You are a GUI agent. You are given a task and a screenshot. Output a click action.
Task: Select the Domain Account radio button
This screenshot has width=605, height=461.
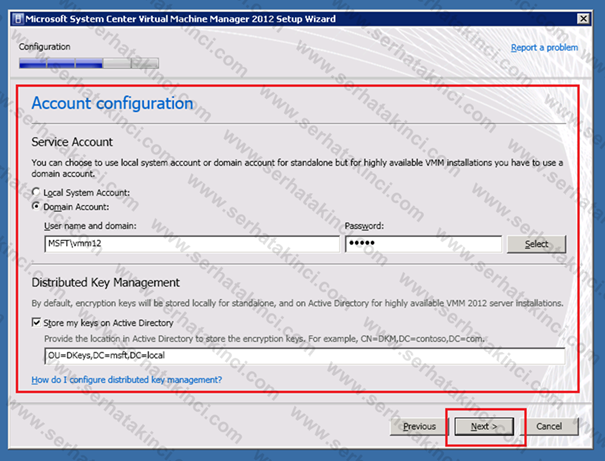coord(36,206)
